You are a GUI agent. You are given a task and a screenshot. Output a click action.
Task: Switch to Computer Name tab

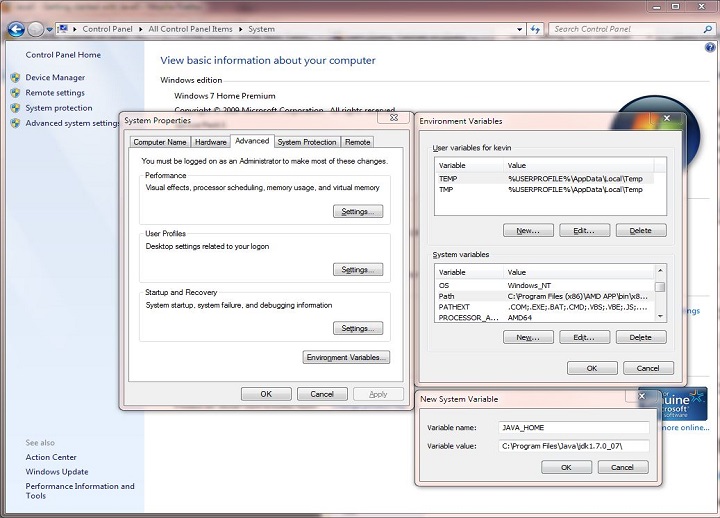click(x=160, y=142)
